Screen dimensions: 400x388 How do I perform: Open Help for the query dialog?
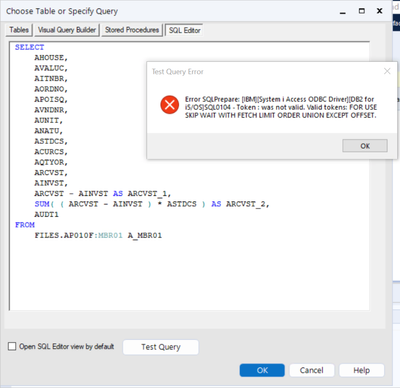[362, 370]
